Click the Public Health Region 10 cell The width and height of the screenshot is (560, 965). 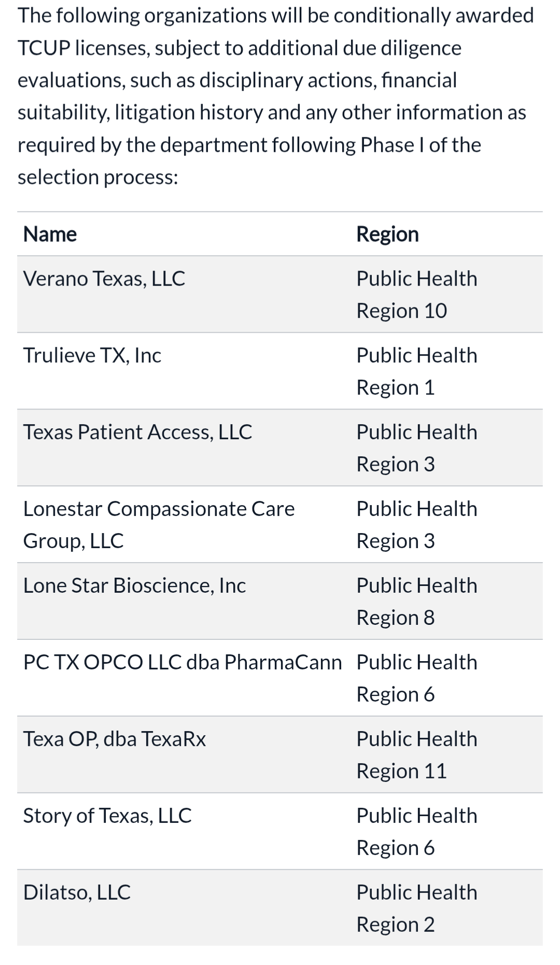416,295
